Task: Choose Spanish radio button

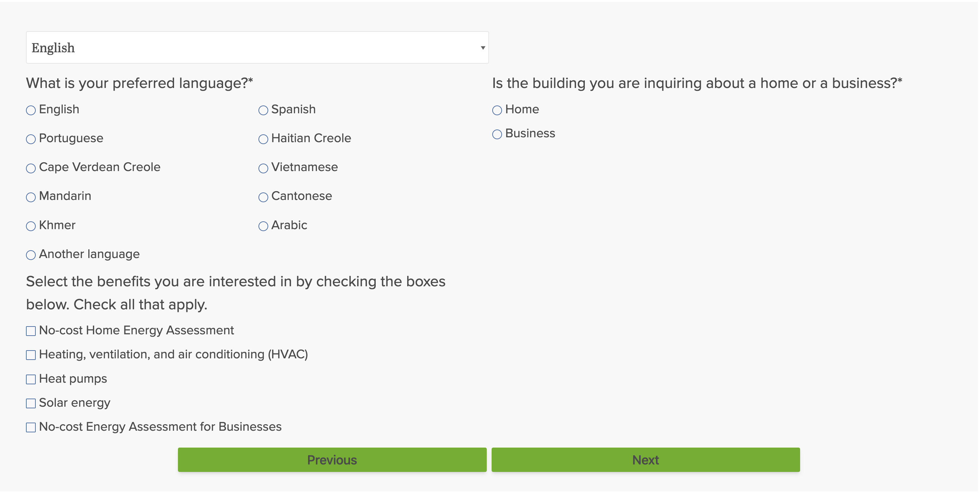Action: pyautogui.click(x=263, y=110)
